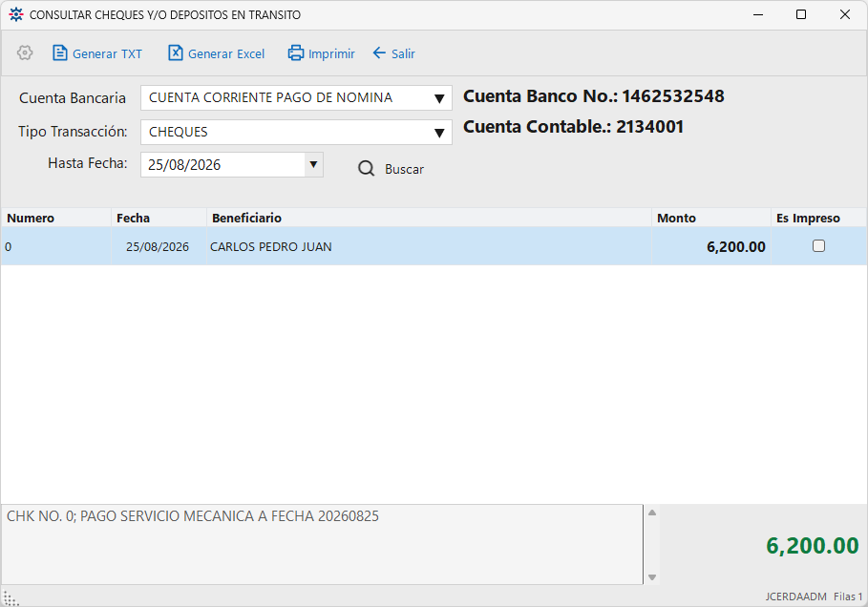Click the Generar Excel spreadsheet icon
Image resolution: width=868 pixels, height=607 pixels.
[175, 53]
